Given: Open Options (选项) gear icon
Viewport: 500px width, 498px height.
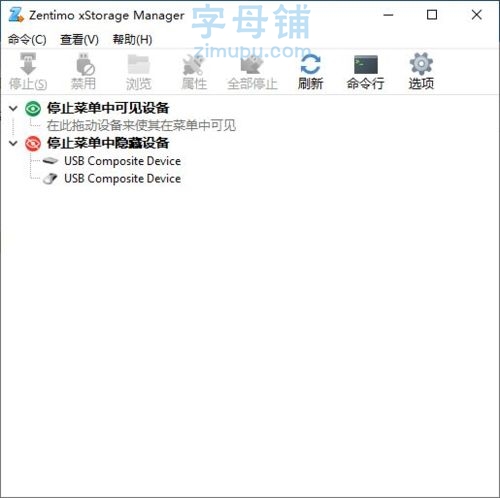Looking at the screenshot, I should click(x=421, y=64).
